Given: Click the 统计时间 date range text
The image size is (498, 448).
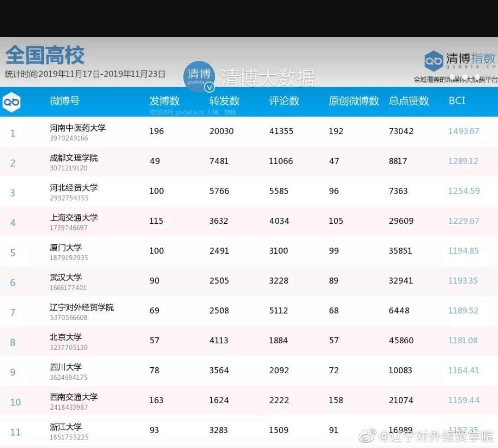Looking at the screenshot, I should (x=85, y=74).
